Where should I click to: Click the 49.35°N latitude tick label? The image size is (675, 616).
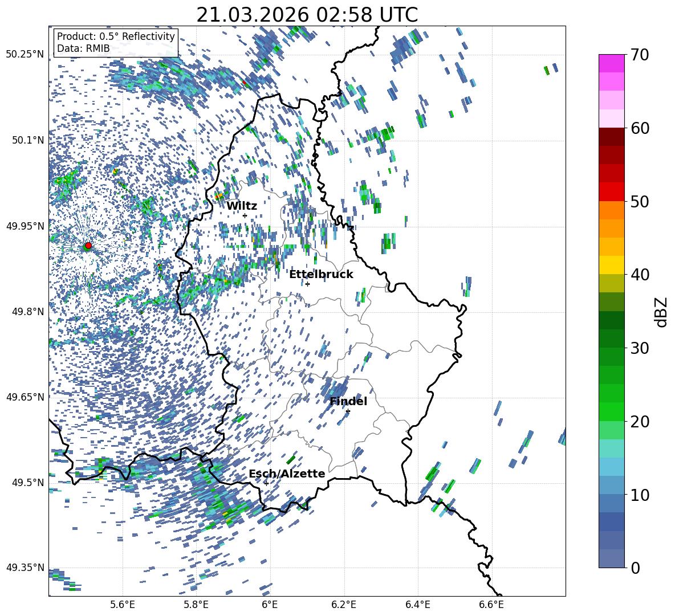tap(25, 568)
